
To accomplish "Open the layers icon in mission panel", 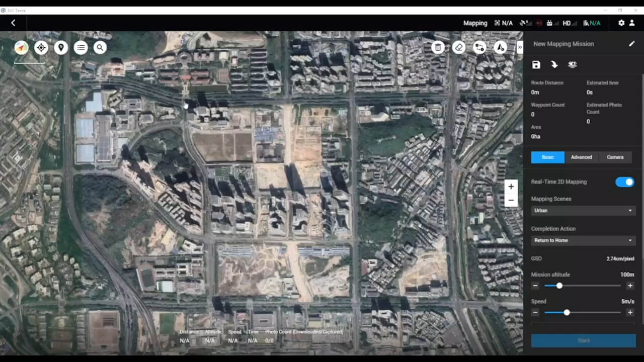I will tap(573, 64).
